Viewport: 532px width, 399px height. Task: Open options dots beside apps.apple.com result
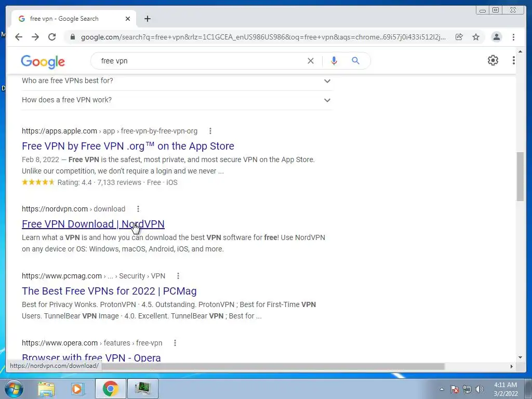(210, 131)
